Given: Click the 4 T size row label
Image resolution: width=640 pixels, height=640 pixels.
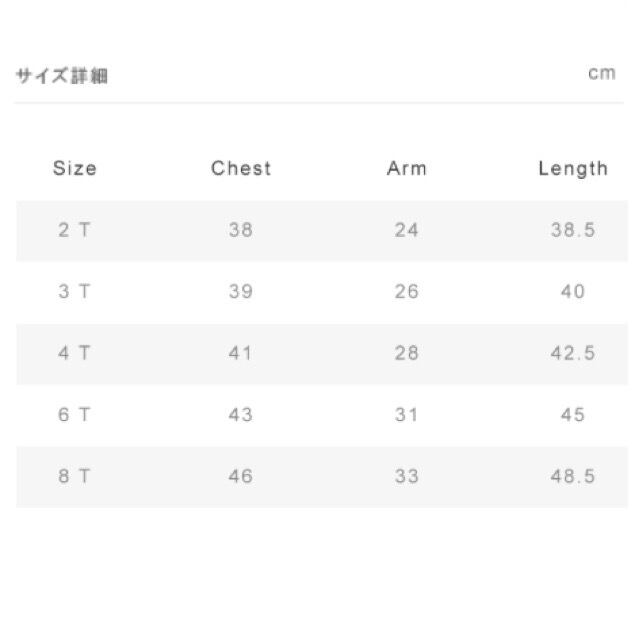Looking at the screenshot, I should (75, 353).
